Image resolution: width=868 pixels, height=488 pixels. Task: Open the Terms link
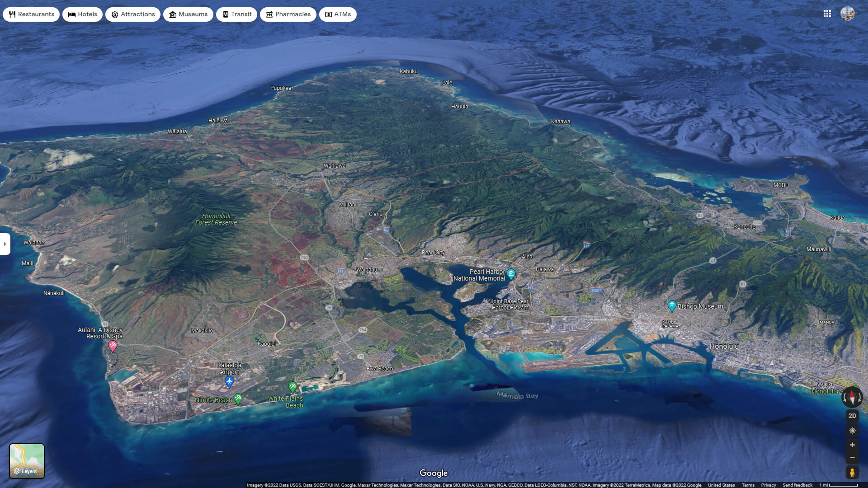click(748, 485)
